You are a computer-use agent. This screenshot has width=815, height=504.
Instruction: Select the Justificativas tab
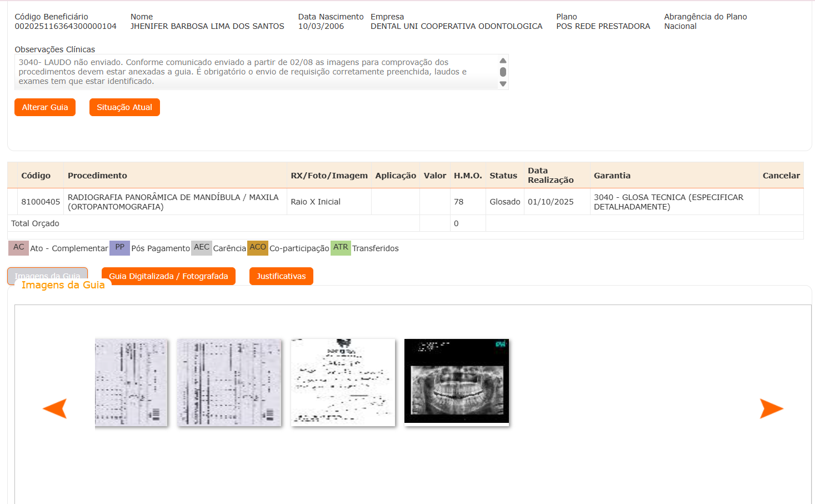tap(281, 276)
